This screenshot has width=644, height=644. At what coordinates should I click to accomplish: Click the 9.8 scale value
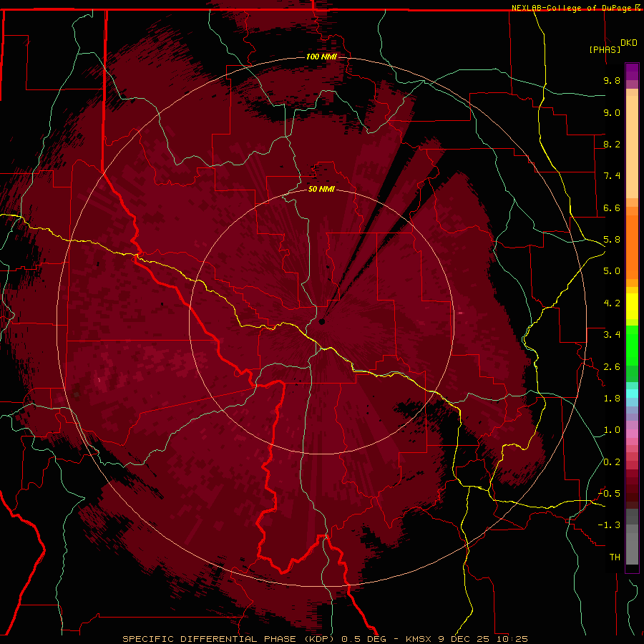[x=612, y=80]
